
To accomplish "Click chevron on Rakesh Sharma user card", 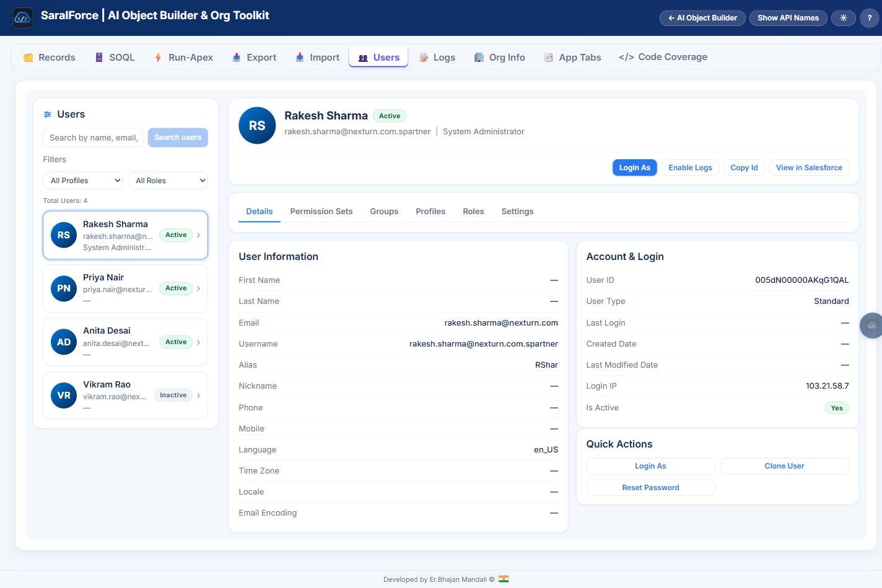I will (x=198, y=235).
